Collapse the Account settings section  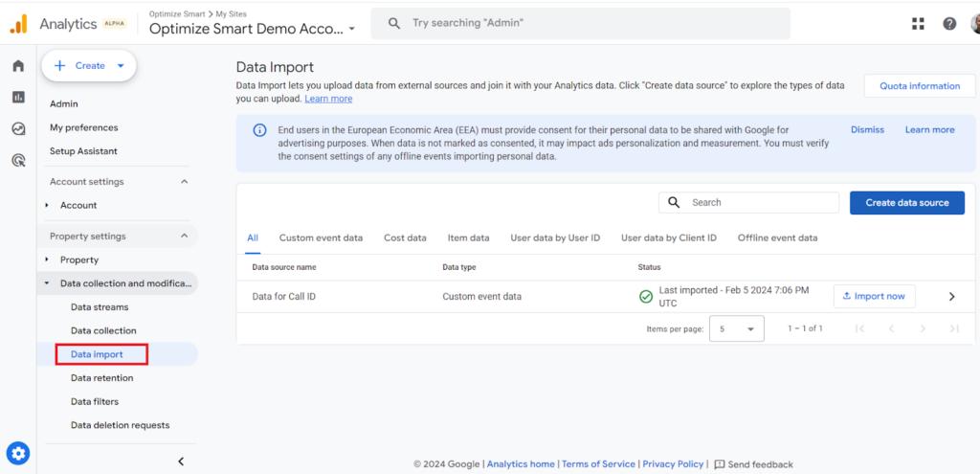(184, 182)
